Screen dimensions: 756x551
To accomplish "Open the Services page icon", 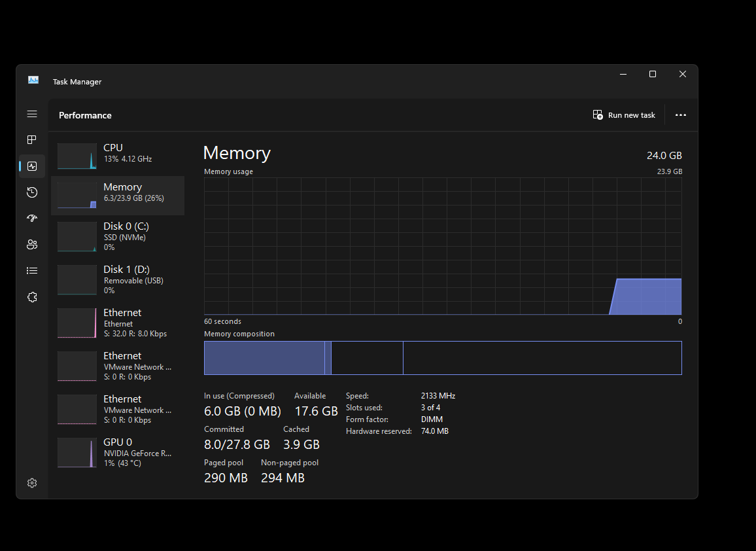I will tap(32, 297).
